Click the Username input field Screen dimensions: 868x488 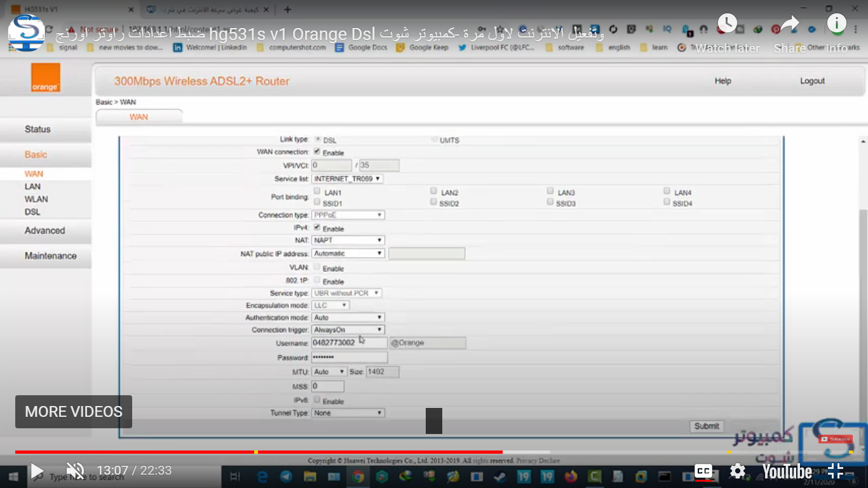[x=349, y=343]
